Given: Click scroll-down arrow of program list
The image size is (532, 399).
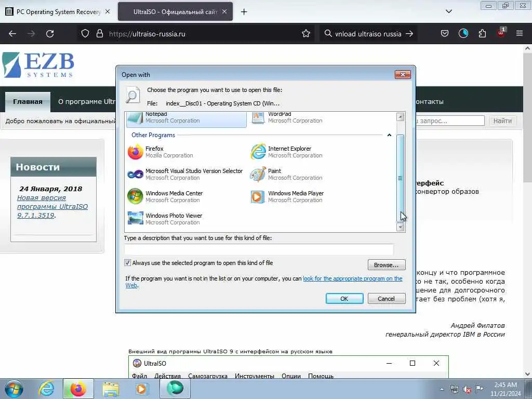Looking at the screenshot, I should (x=401, y=227).
